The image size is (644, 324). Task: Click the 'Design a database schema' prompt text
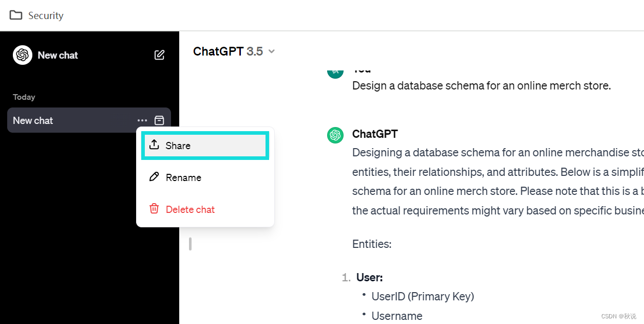[x=481, y=85]
